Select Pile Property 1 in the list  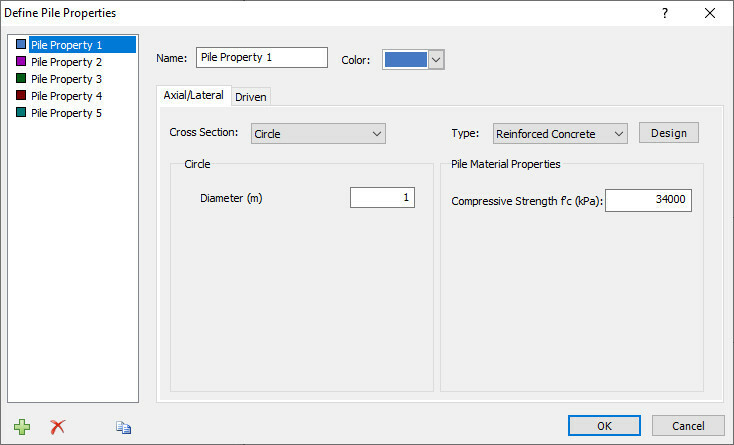point(82,45)
